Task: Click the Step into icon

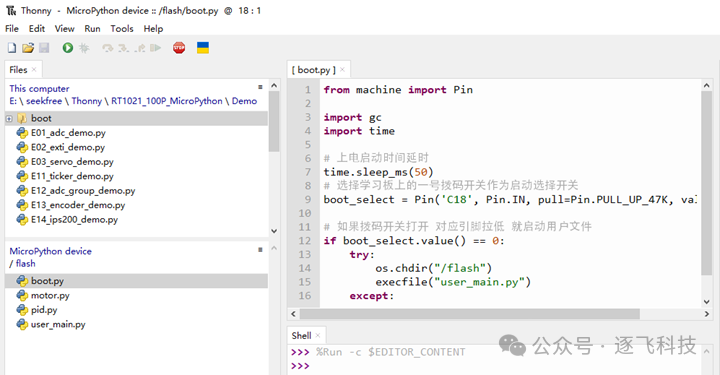Action: coord(124,48)
